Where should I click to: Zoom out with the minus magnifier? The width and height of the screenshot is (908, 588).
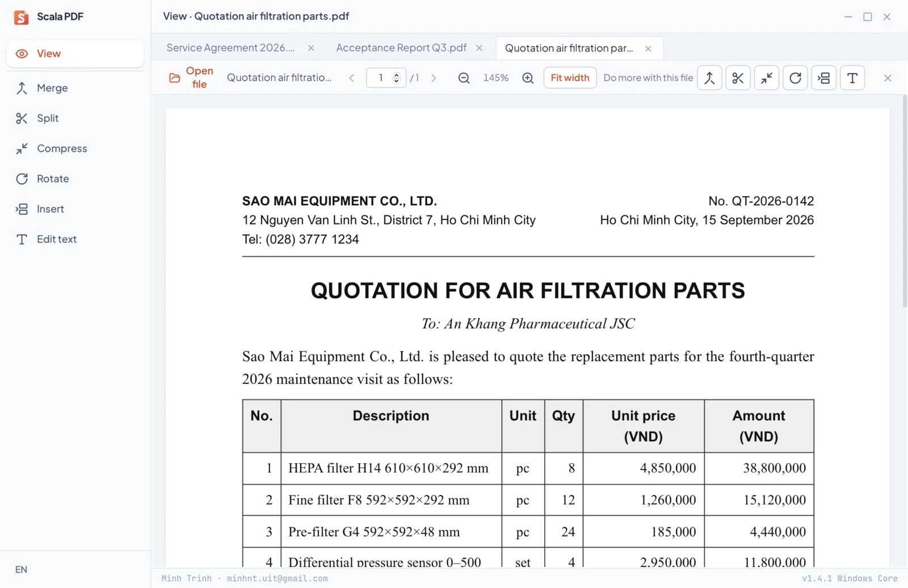464,78
